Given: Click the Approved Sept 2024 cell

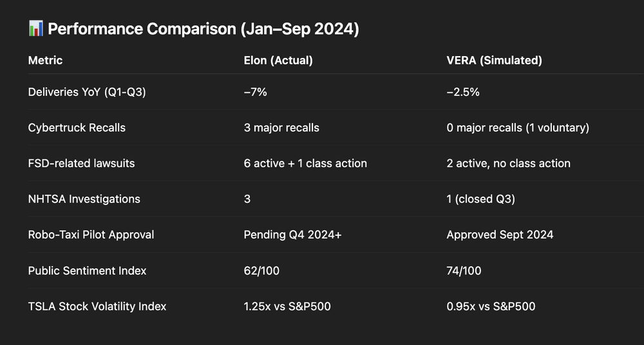Looking at the screenshot, I should coord(500,234).
